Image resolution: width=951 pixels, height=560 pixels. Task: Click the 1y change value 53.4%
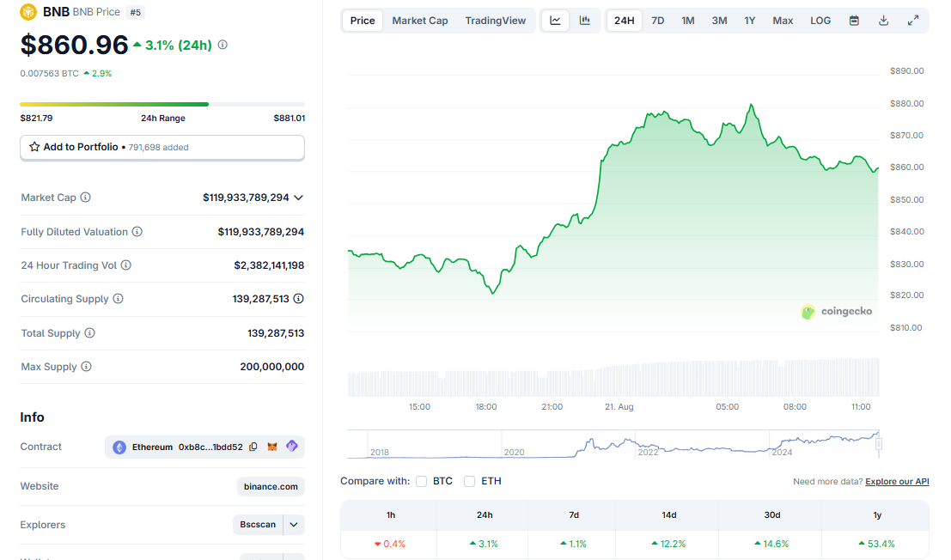[x=877, y=544]
